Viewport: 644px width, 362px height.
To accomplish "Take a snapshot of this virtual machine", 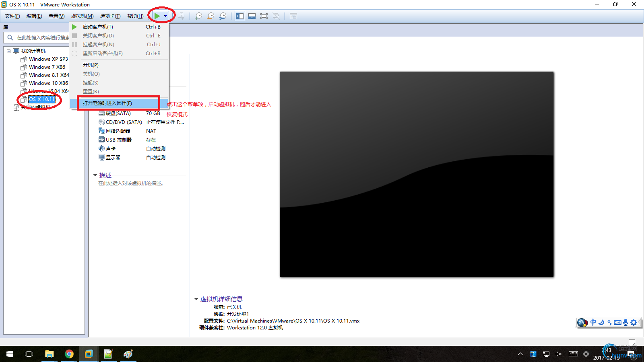I will click(x=198, y=16).
